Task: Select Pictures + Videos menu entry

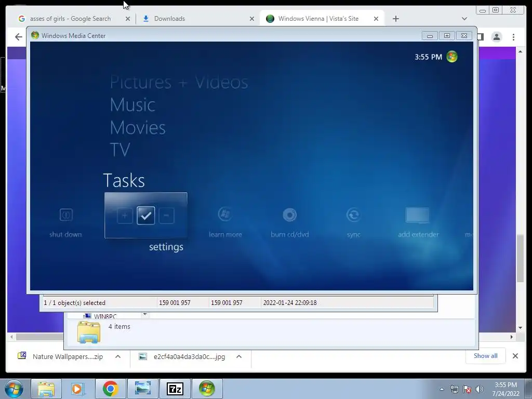Action: point(179,83)
